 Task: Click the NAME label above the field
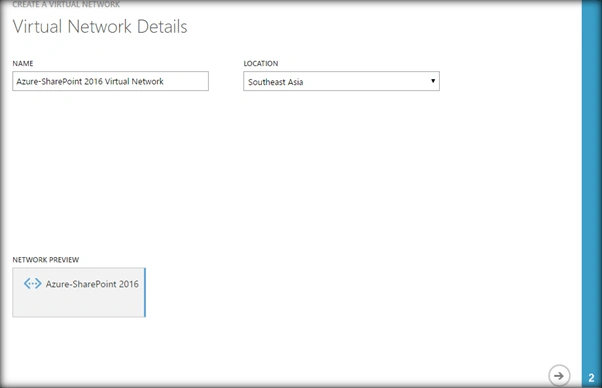23,63
